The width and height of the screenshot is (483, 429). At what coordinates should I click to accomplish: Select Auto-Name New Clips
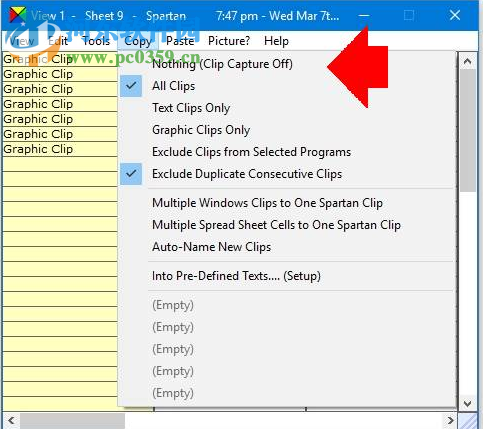tap(287, 247)
